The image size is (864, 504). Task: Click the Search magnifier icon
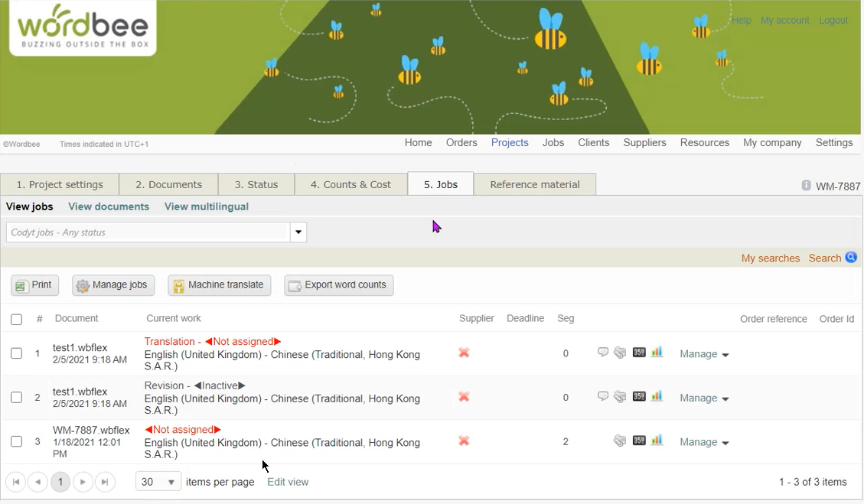[x=851, y=258]
